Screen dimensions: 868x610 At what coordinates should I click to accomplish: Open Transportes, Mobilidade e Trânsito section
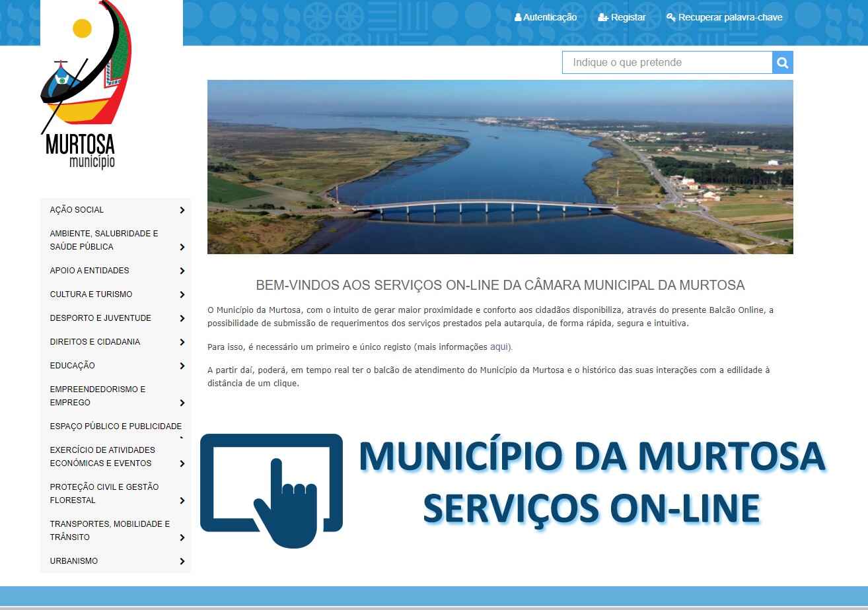click(110, 530)
